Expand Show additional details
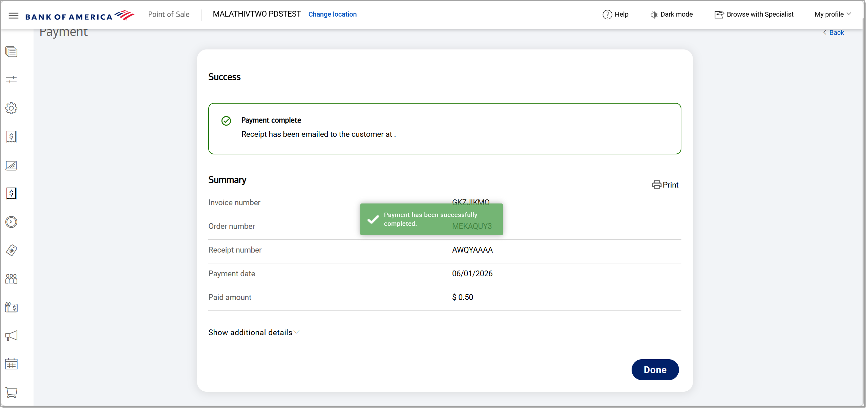 click(x=254, y=332)
